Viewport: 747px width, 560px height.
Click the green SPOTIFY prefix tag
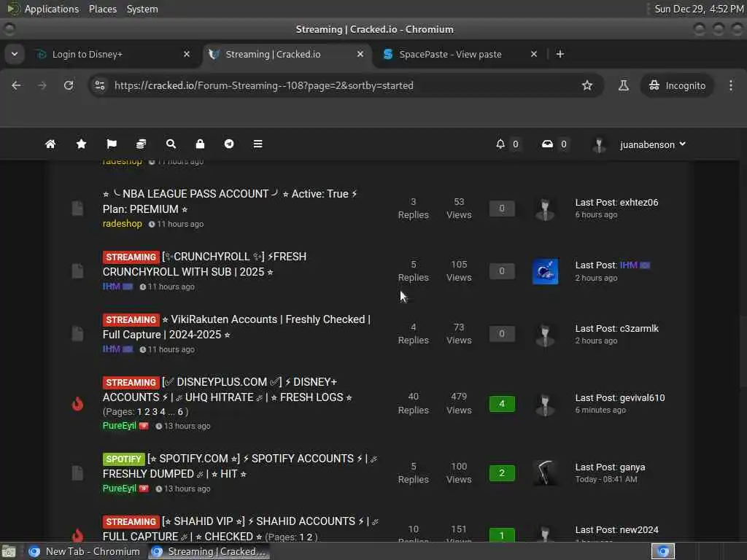[123, 459]
